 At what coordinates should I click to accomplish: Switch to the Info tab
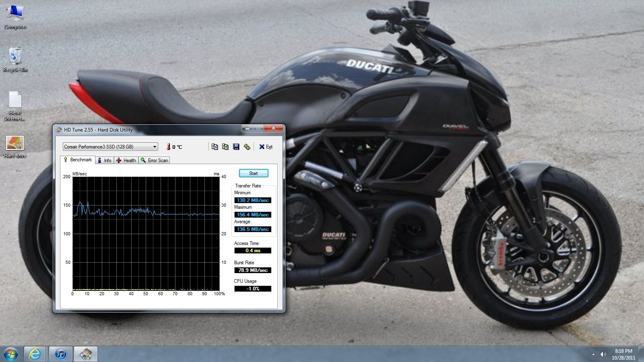[x=104, y=160]
